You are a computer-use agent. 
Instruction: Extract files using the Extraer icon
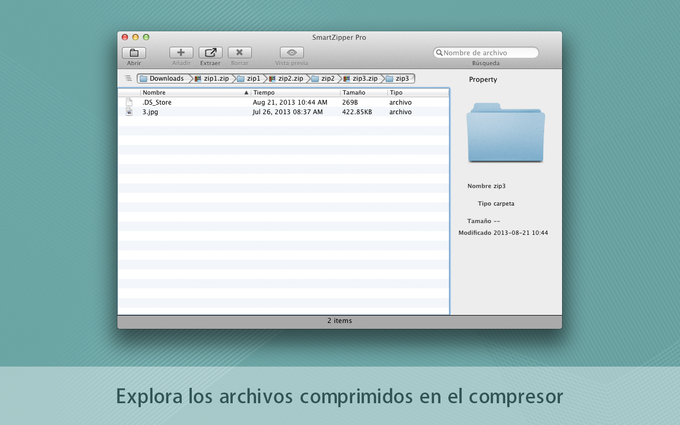210,53
